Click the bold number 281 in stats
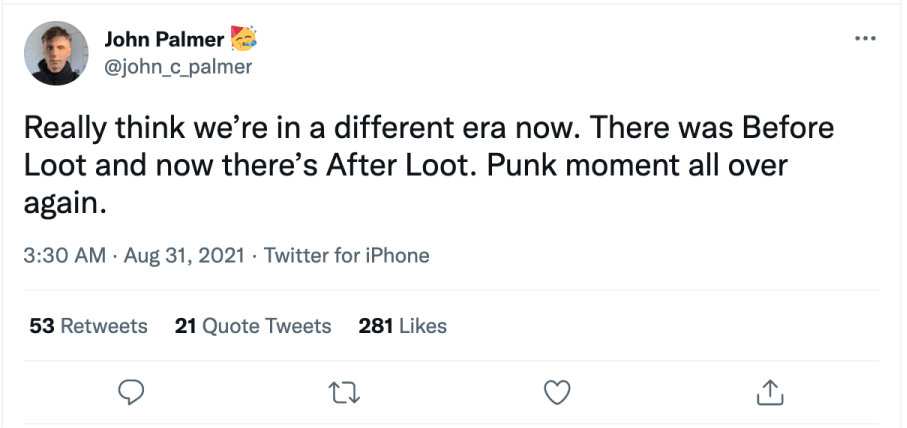Viewport: 907px width, 428px height. tap(376, 326)
